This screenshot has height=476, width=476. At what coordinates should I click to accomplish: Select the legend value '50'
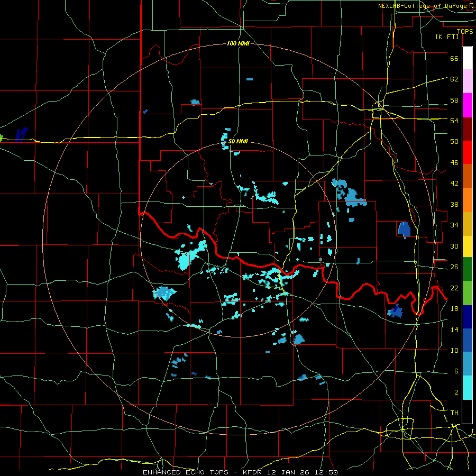454,141
